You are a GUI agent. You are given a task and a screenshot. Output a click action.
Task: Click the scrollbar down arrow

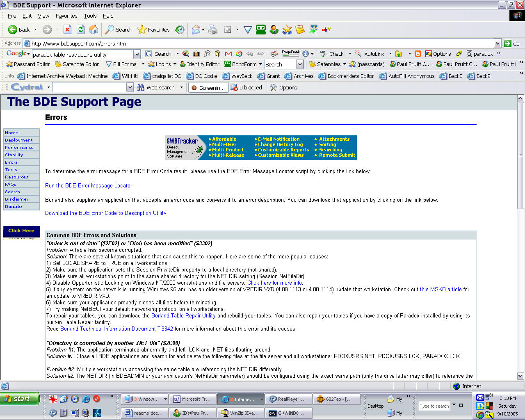click(520, 376)
